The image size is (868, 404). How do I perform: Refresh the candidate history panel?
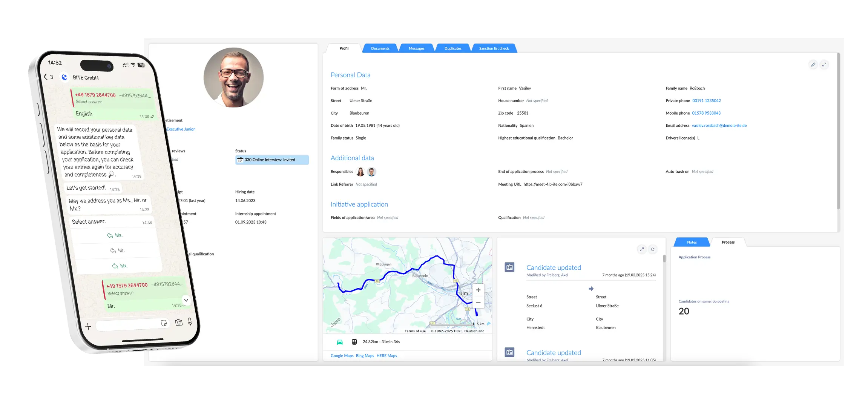coord(653,249)
